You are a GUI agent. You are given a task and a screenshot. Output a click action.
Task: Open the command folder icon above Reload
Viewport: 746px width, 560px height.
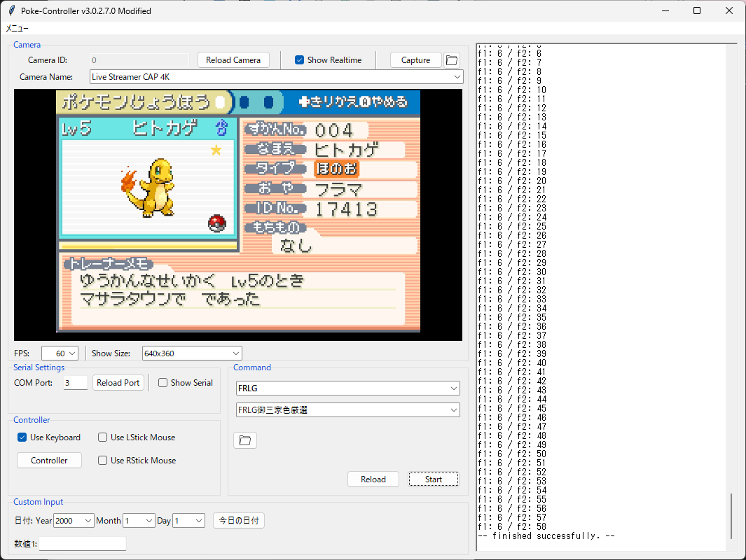click(x=245, y=440)
